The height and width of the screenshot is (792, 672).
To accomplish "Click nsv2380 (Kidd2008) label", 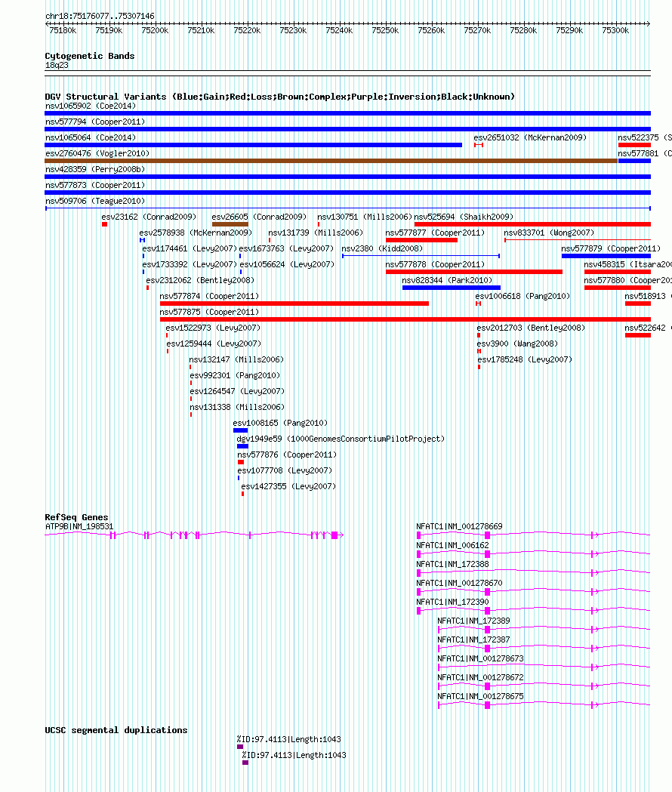I will (382, 248).
